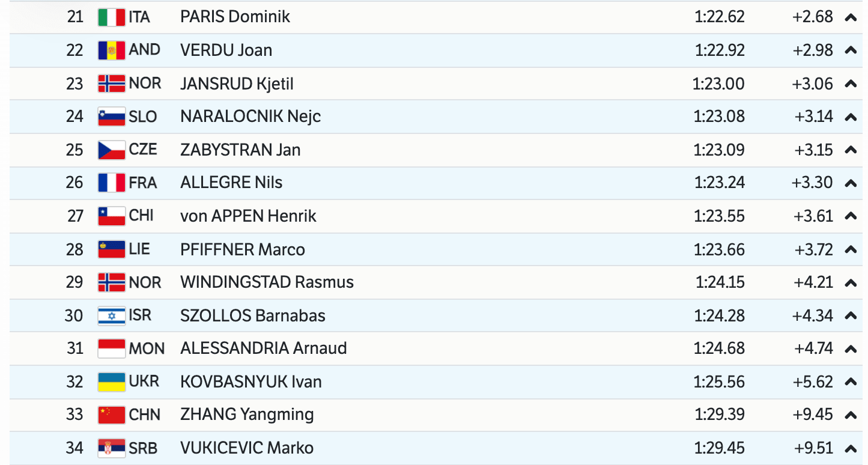This screenshot has width=868, height=465.
Task: Select WINDINGSTAD Rasmus name
Action: tap(267, 282)
